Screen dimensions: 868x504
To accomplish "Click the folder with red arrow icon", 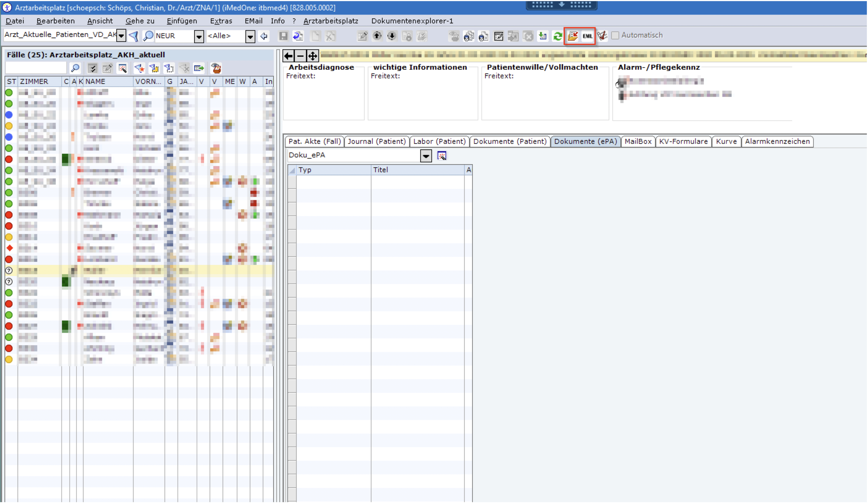I will pyautogui.click(x=573, y=36).
